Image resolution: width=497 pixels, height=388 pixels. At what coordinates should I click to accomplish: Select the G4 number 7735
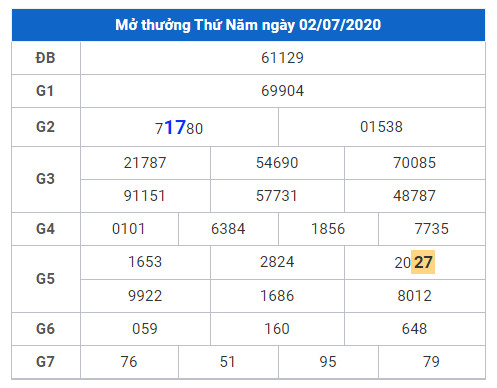(x=431, y=229)
